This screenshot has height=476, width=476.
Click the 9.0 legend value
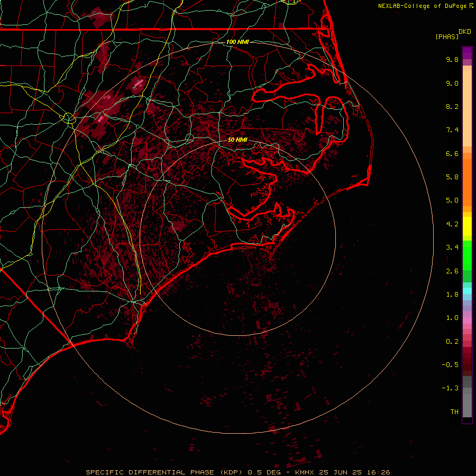click(452, 83)
